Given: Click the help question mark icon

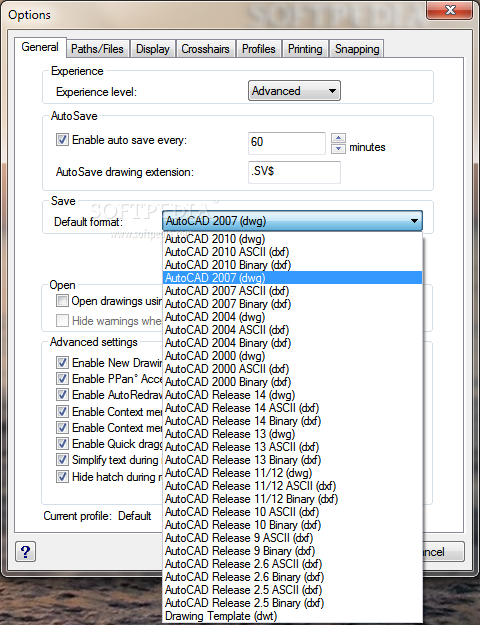Looking at the screenshot, I should (x=26, y=552).
